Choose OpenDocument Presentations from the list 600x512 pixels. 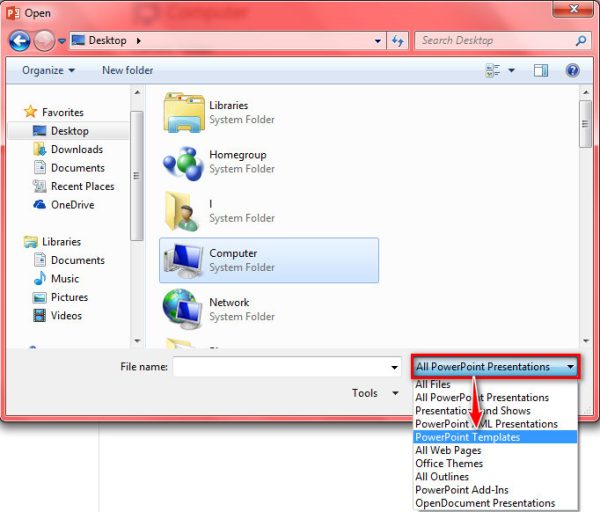(496, 503)
